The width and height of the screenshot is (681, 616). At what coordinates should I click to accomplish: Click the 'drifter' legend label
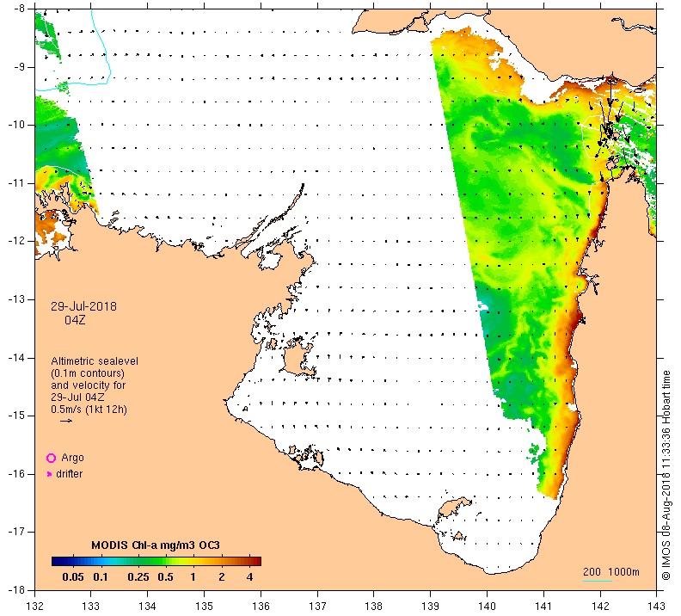70,474
